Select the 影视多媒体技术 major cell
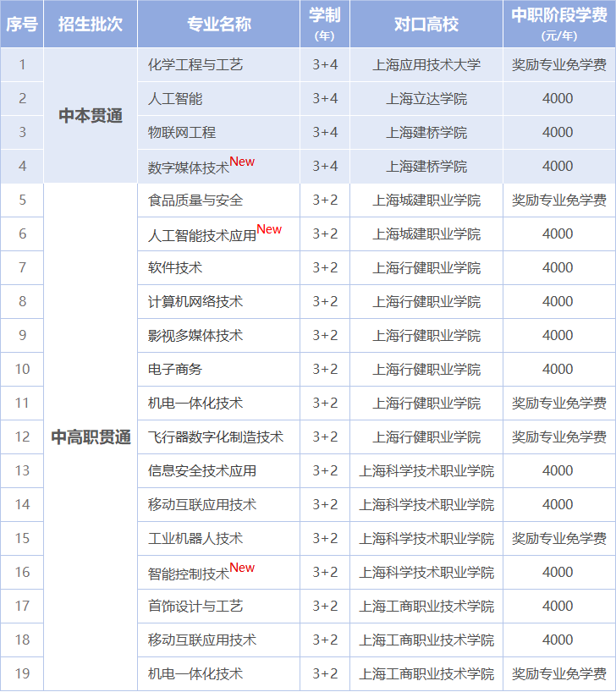Screen dimensions: 616x692 tap(218, 335)
